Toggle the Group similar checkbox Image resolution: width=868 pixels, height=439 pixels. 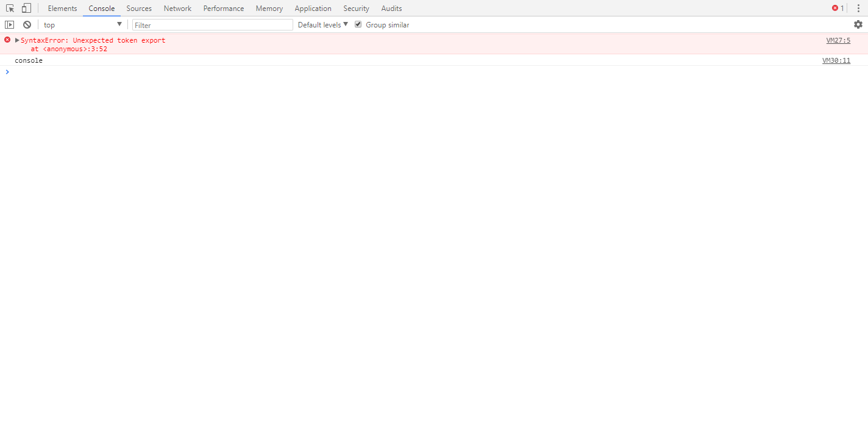(x=358, y=24)
